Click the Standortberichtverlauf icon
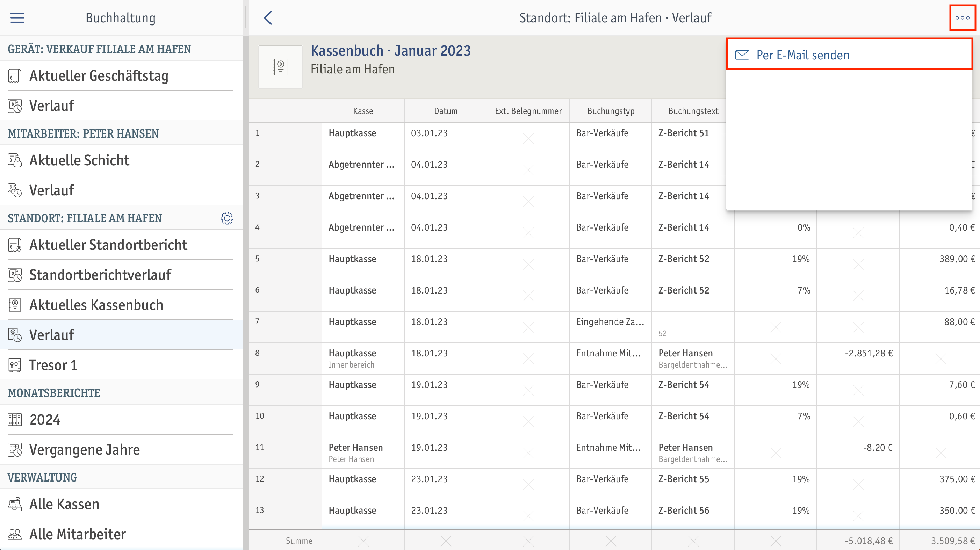 pos(14,275)
